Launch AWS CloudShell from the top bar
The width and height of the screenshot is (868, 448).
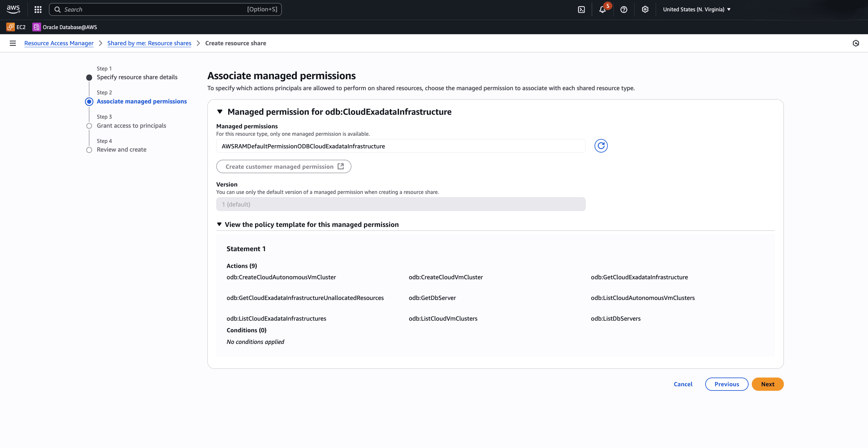[581, 9]
